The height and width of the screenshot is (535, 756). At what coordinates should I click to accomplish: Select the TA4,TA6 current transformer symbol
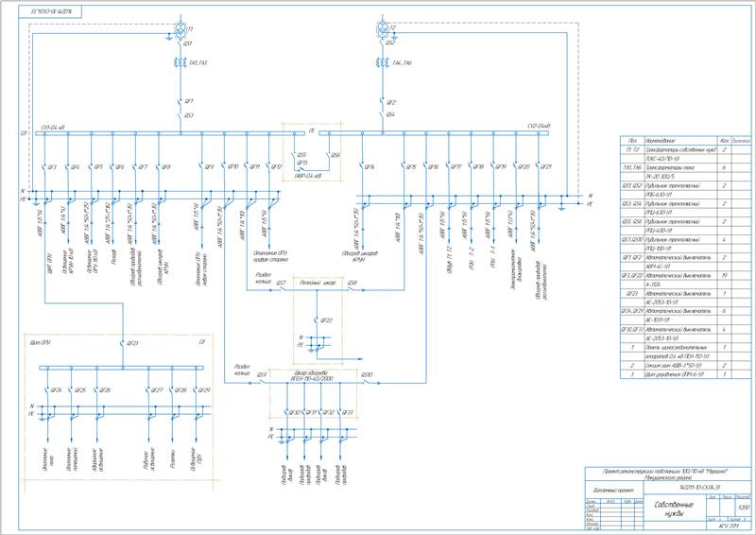pos(382,62)
